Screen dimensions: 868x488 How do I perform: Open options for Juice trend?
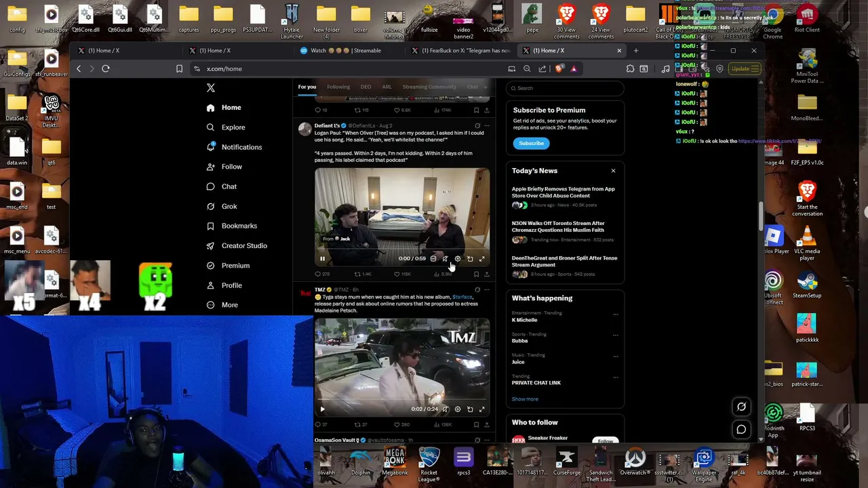[616, 356]
